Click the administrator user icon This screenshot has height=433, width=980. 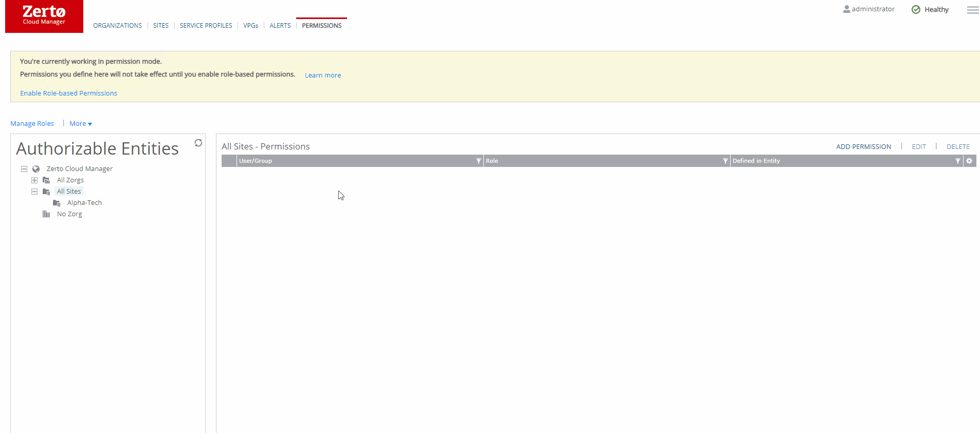pyautogui.click(x=846, y=9)
